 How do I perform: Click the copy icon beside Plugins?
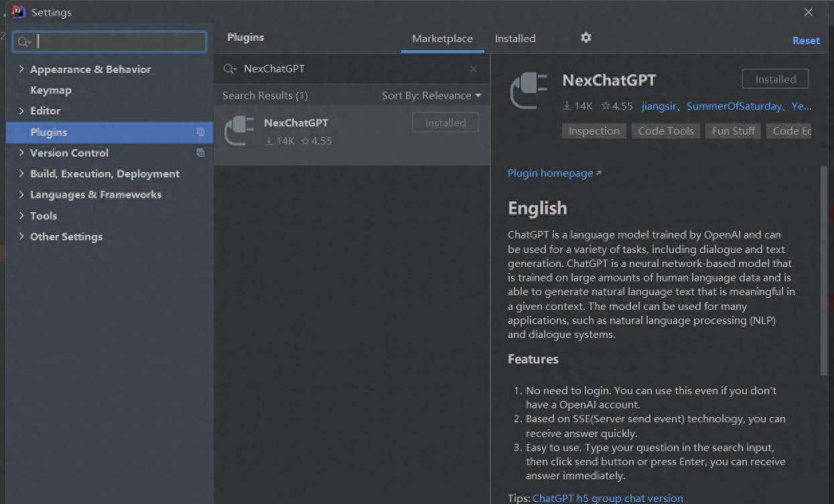point(200,133)
